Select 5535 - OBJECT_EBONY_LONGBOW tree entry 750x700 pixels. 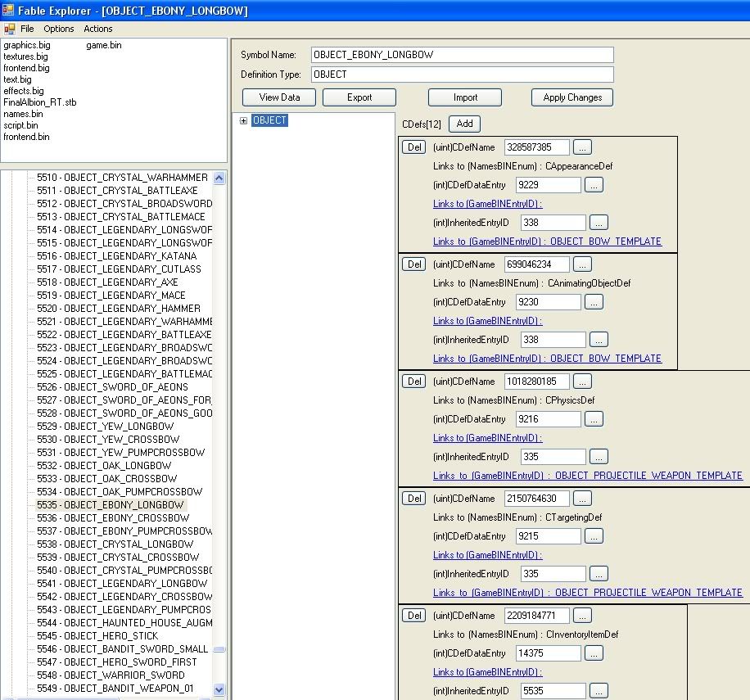point(110,505)
